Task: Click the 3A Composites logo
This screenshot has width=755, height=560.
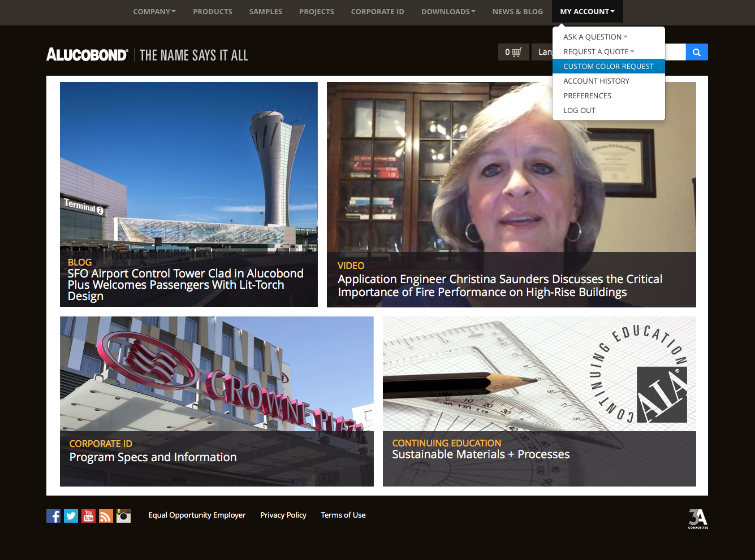Action: coord(698,519)
